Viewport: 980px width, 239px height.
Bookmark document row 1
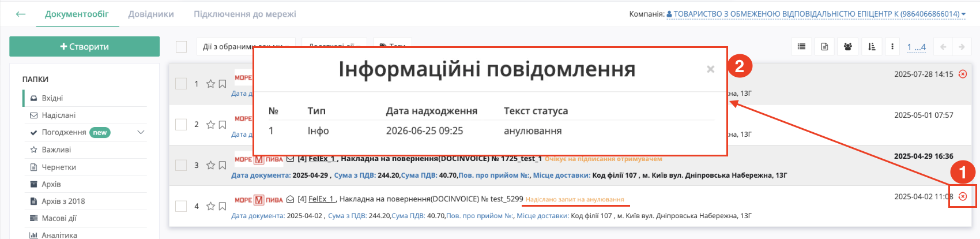pyautogui.click(x=222, y=84)
